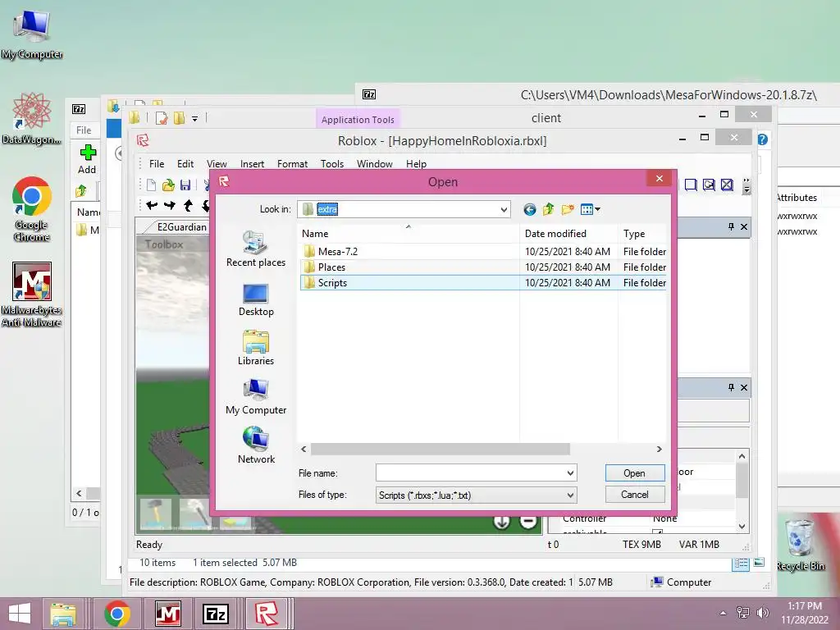840x630 pixels.
Task: Click the right arrow icon in Roblox toolbar
Action: (170, 205)
